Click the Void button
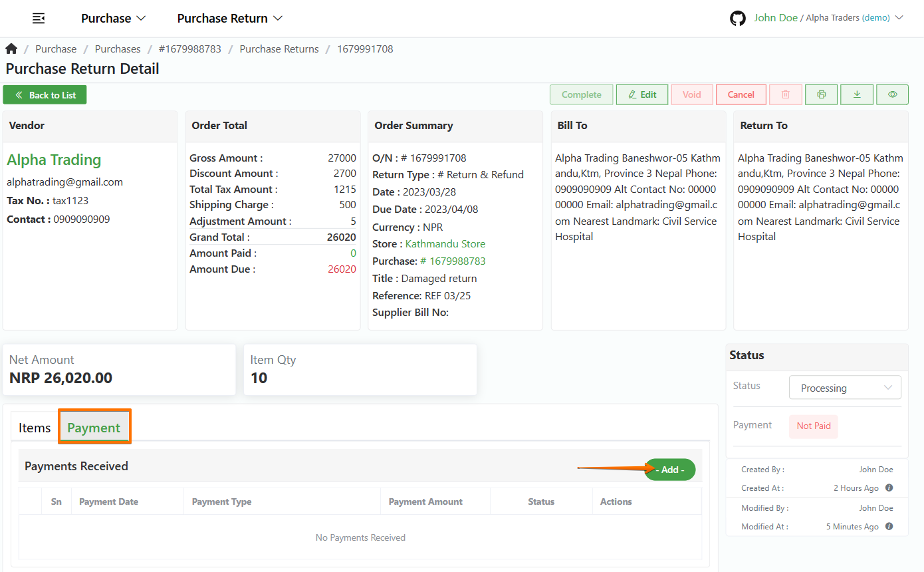Image resolution: width=924 pixels, height=572 pixels. click(x=692, y=94)
